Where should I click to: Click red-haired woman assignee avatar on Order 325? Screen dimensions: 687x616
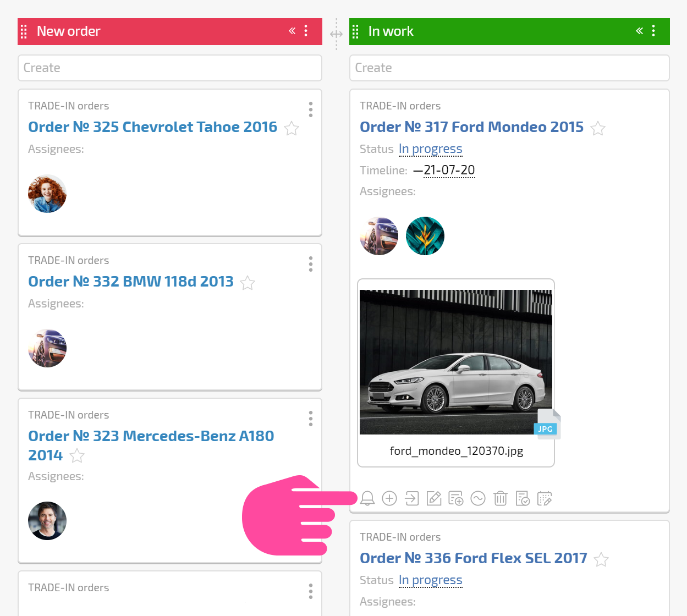click(47, 194)
